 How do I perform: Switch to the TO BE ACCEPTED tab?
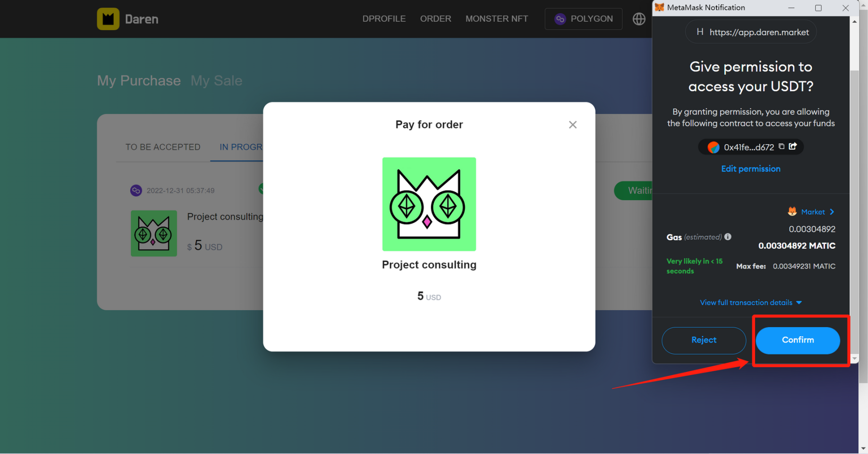(163, 147)
